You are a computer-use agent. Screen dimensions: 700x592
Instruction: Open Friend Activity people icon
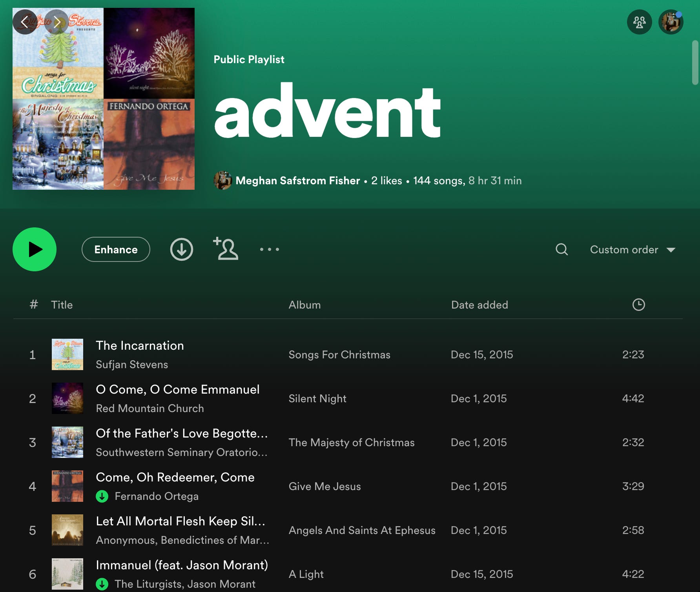(x=639, y=22)
